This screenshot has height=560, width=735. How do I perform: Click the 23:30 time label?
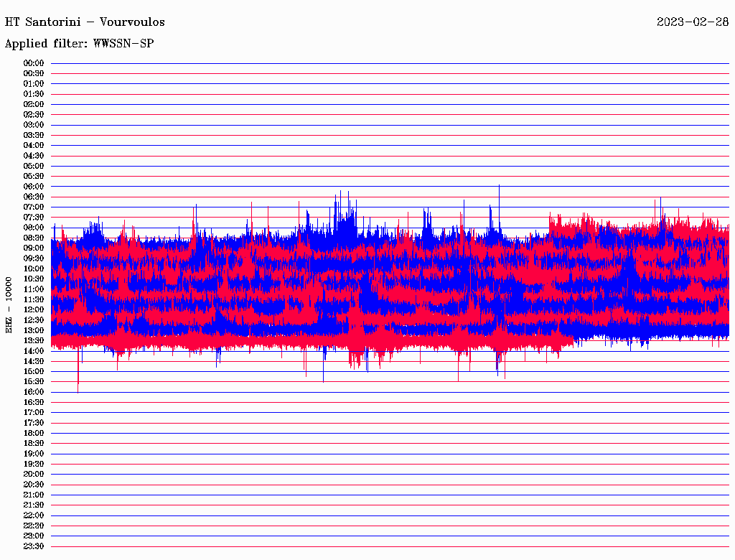point(34,546)
